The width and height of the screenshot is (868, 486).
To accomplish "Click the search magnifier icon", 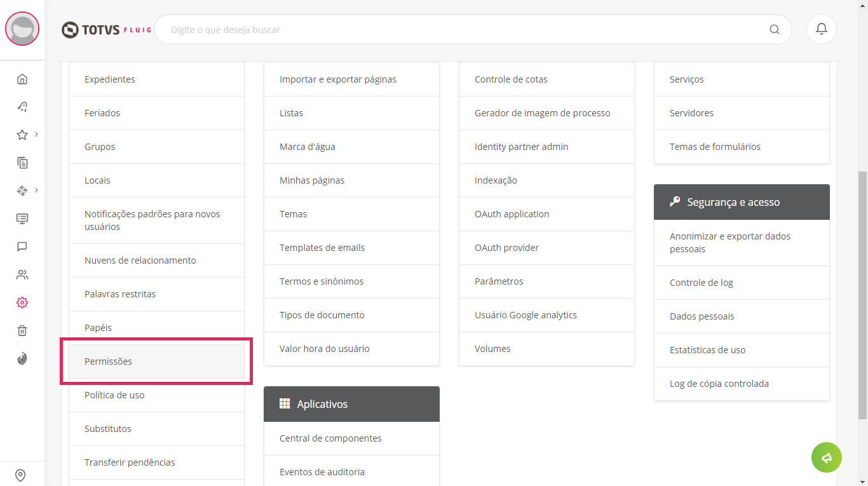I will pyautogui.click(x=774, y=29).
